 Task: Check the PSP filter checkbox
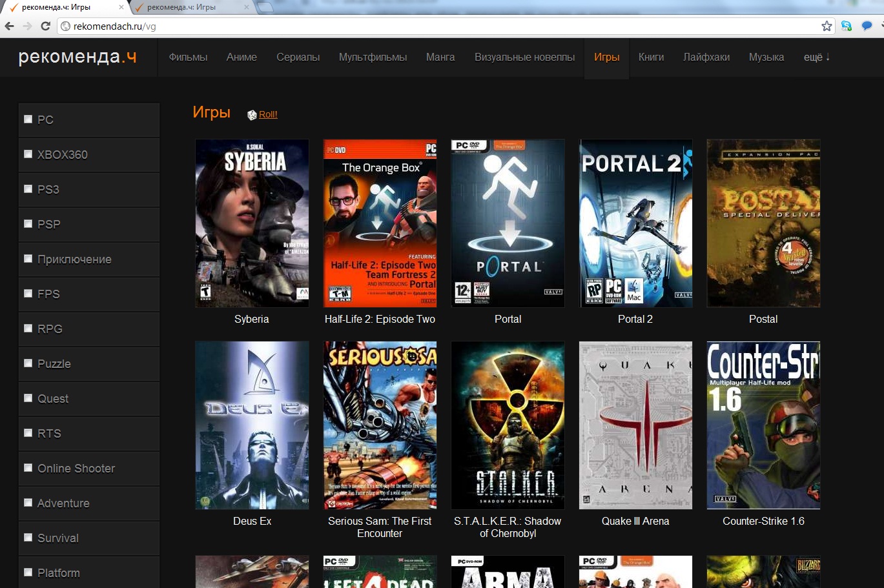(x=28, y=223)
